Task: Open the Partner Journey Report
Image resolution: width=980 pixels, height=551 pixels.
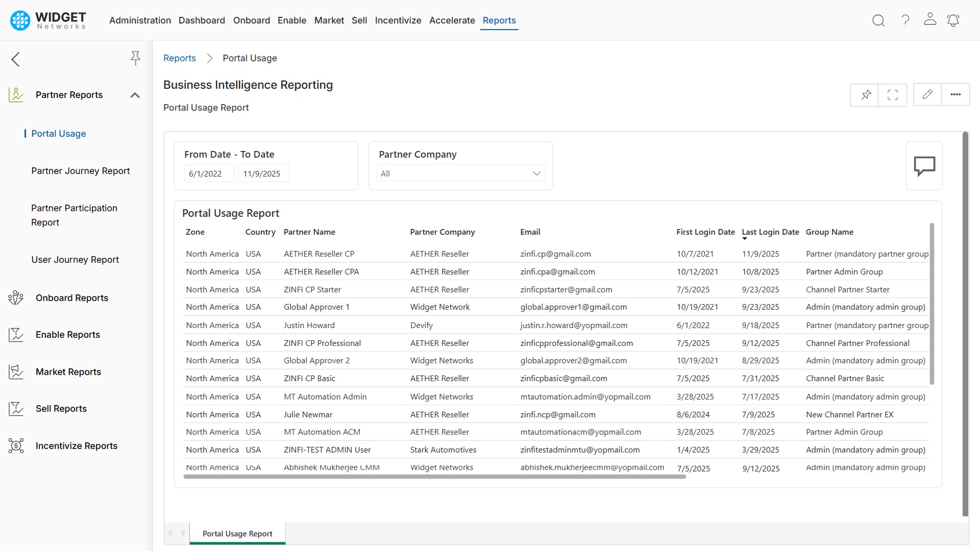Action: pyautogui.click(x=81, y=171)
